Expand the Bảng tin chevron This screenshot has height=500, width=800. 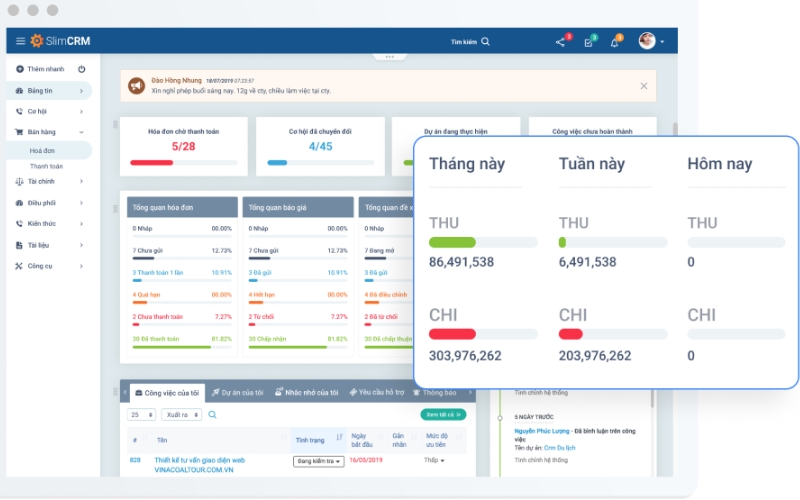(x=81, y=91)
